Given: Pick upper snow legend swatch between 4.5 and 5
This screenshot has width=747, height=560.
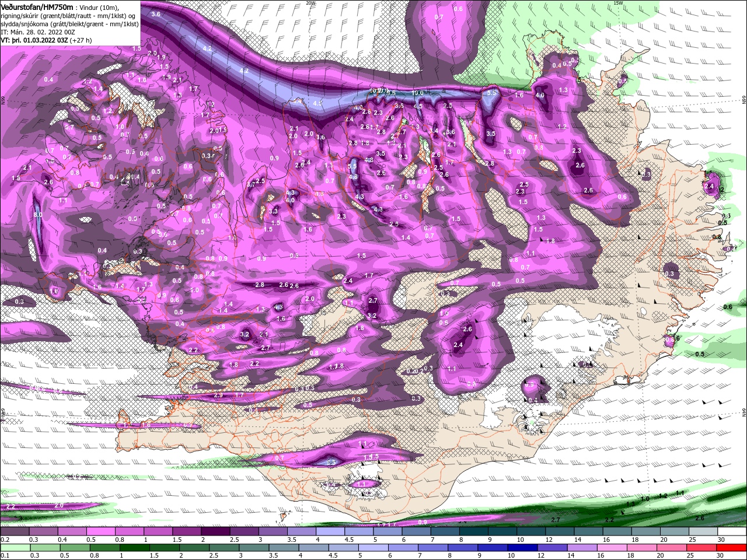Looking at the screenshot, I should click(358, 531).
